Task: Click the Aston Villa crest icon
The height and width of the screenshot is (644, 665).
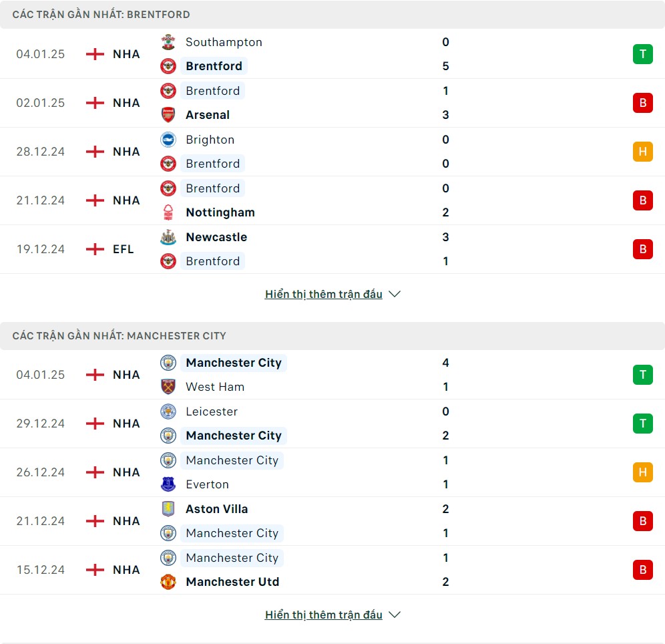Action: coord(168,508)
